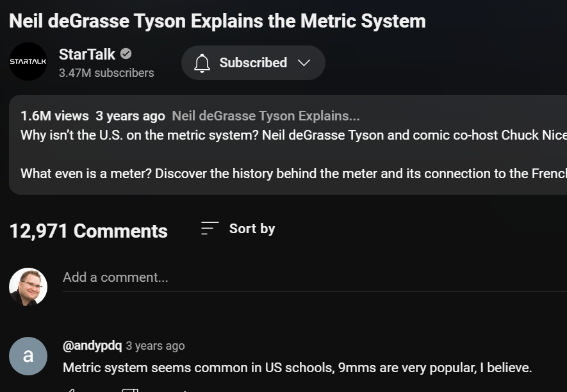Click the Sort by lines icon

(x=210, y=228)
